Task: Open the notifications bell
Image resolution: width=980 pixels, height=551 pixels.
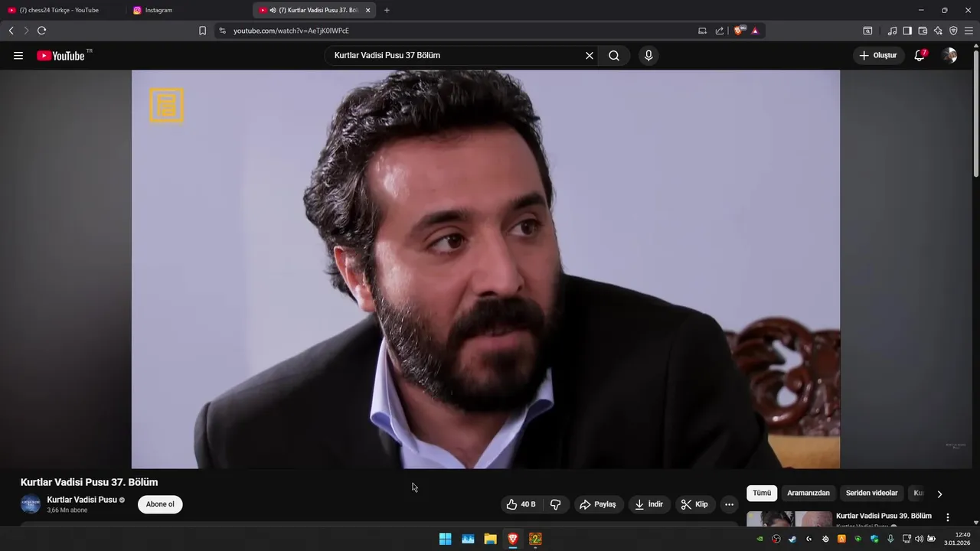Action: tap(920, 56)
